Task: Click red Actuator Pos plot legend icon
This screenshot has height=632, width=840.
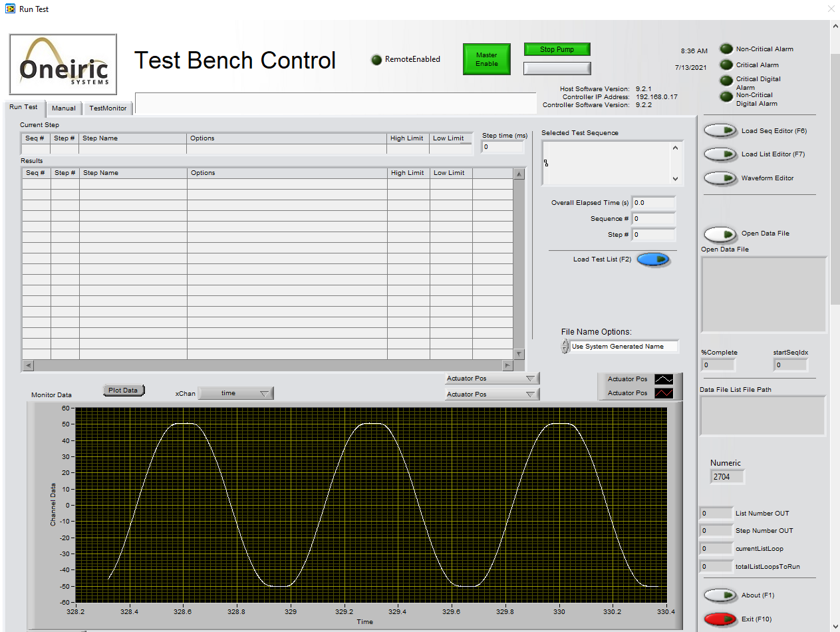Action: tap(664, 393)
